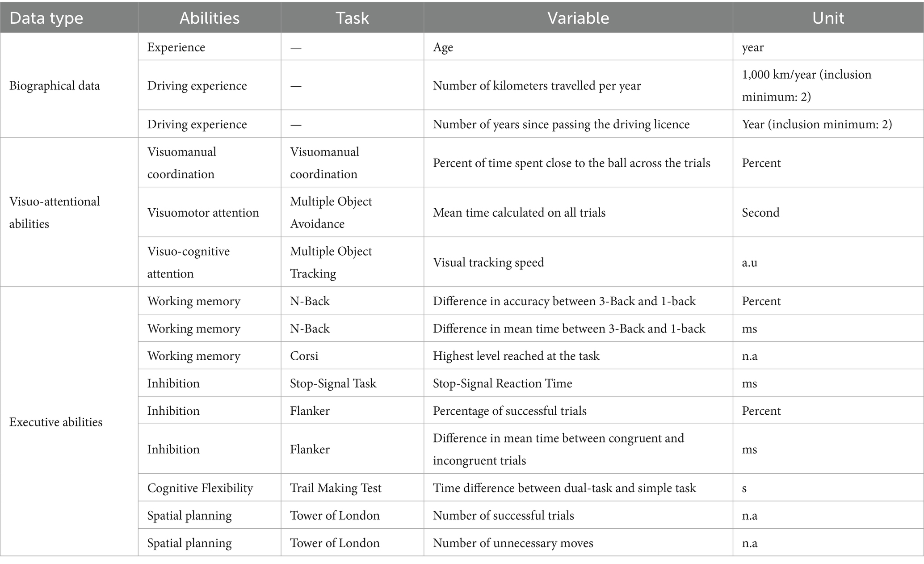
Task: Click the Trail Making Test cell
Action: click(336, 488)
